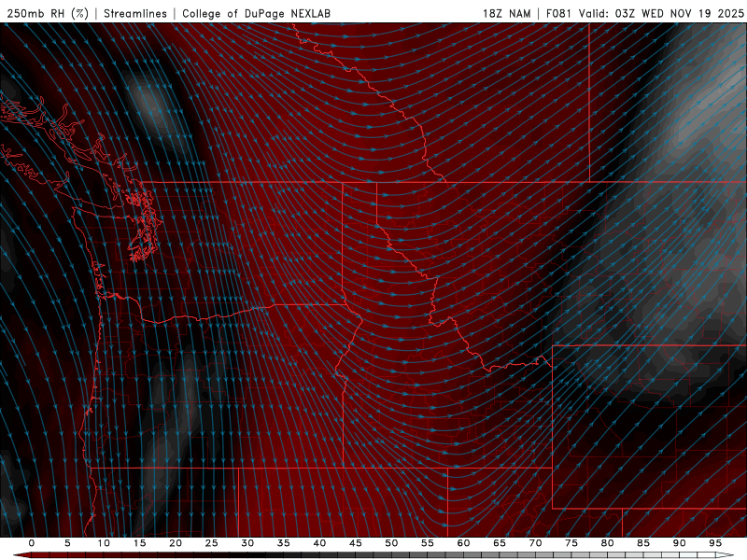Viewport: 747px width, 560px height.
Task: Click the "Streamlines" label in header
Action: (135, 13)
